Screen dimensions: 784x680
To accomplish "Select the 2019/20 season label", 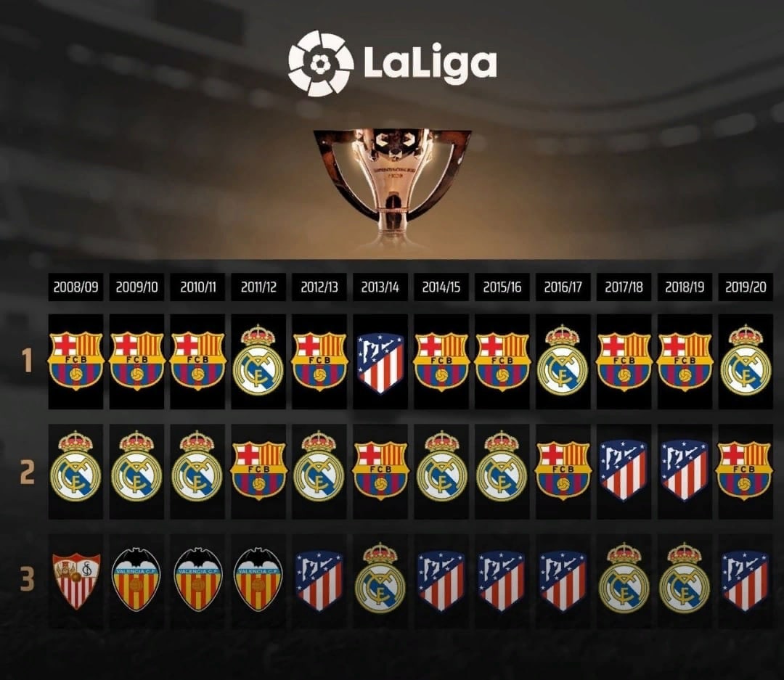I will pyautogui.click(x=746, y=287).
